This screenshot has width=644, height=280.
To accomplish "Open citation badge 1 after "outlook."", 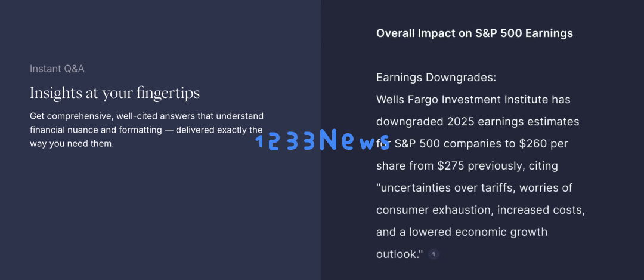I will (x=434, y=254).
